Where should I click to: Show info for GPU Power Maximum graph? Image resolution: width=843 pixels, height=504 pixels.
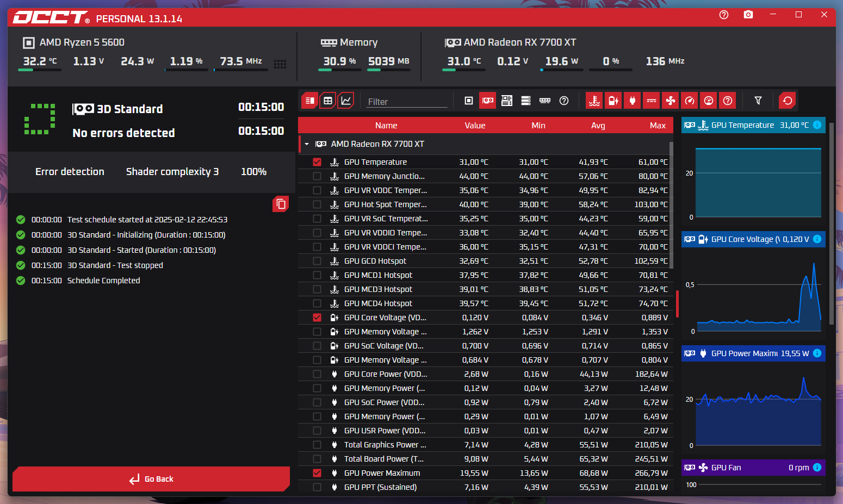pyautogui.click(x=817, y=353)
